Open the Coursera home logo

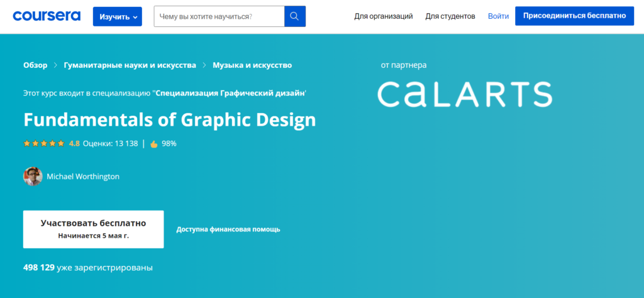(x=47, y=16)
